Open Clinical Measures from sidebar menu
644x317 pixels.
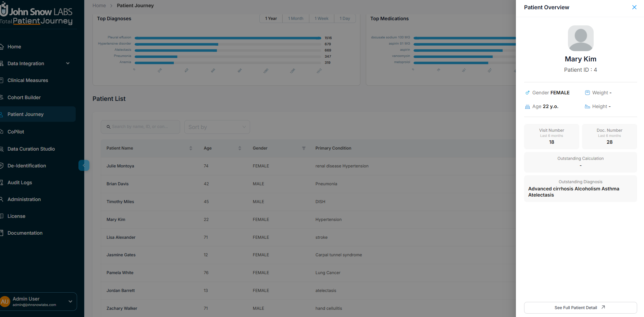(28, 80)
